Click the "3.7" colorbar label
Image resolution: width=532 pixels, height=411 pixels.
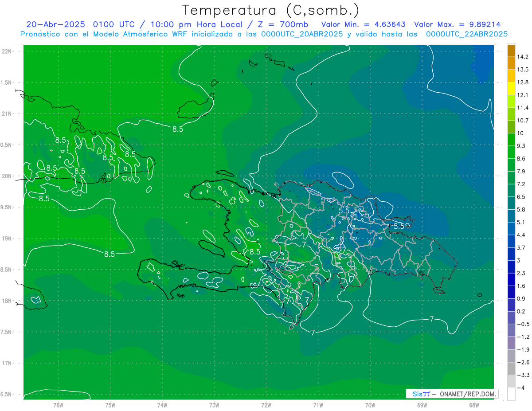coord(521,248)
